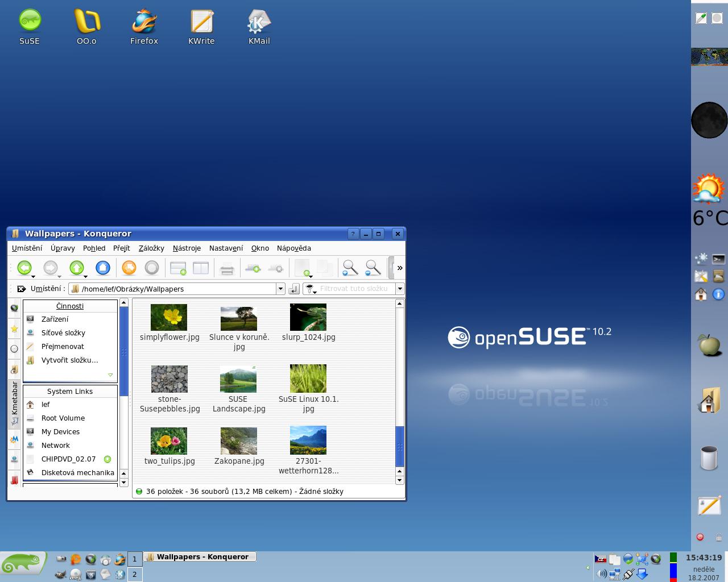This screenshot has height=582, width=728.
Task: Click the system monitor color bar applet
Action: pos(673,567)
